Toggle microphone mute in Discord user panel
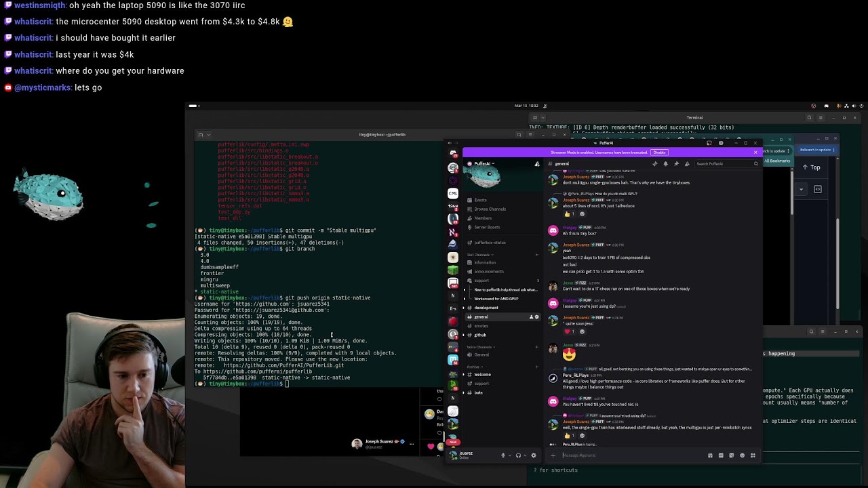Viewport: 868px width, 488px height. (x=503, y=455)
